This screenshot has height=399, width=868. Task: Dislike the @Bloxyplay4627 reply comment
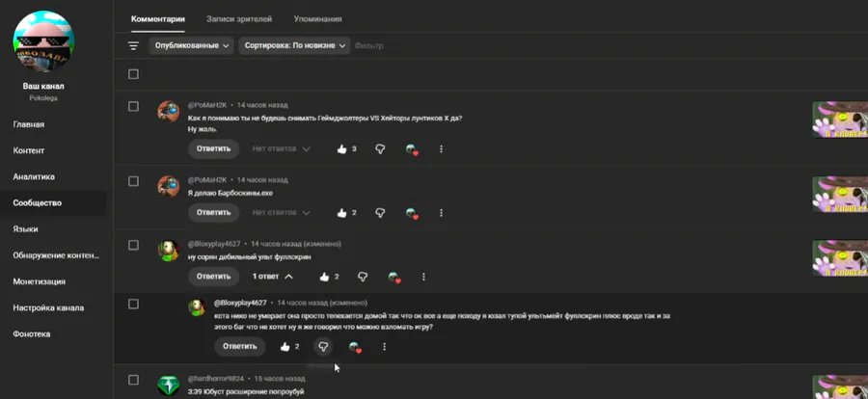coord(323,346)
